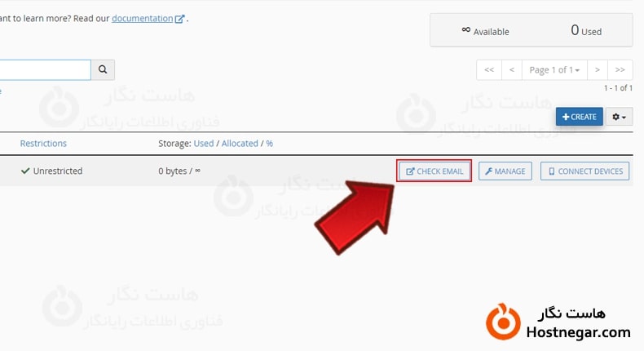This screenshot has width=644, height=351.
Task: Go to next page with > button
Action: (598, 70)
